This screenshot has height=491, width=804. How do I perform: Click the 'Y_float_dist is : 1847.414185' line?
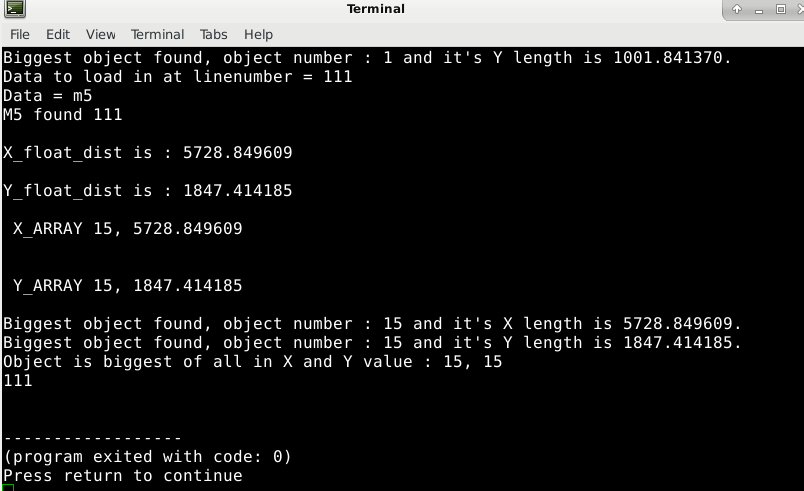(x=148, y=191)
